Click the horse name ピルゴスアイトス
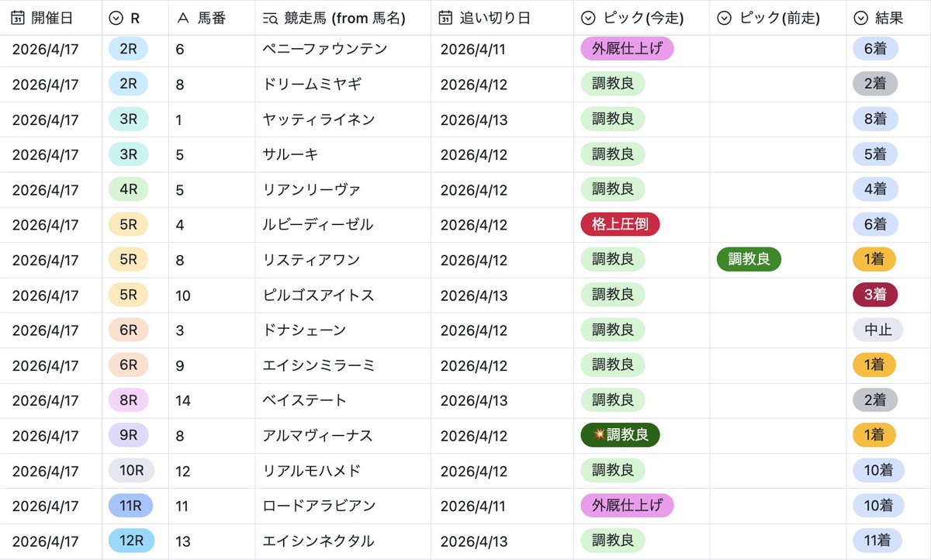This screenshot has height=560, width=931. point(319,296)
